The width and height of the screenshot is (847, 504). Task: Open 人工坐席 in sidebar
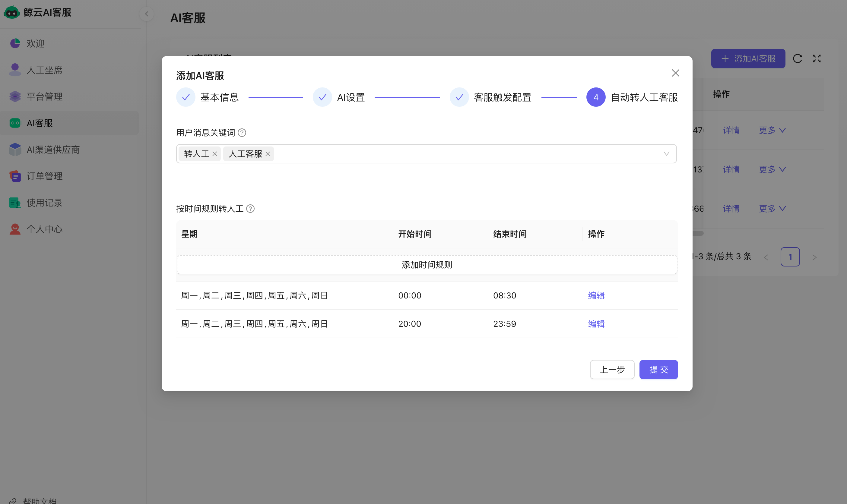[44, 70]
